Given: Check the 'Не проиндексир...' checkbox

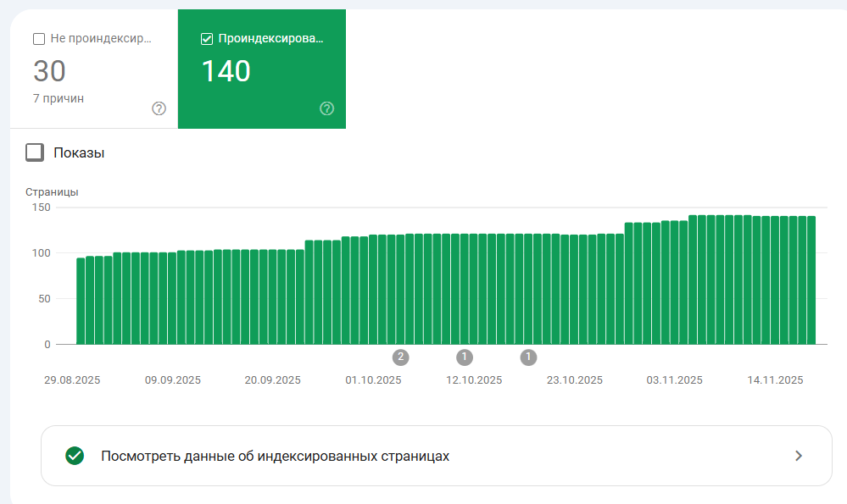Looking at the screenshot, I should click(39, 39).
